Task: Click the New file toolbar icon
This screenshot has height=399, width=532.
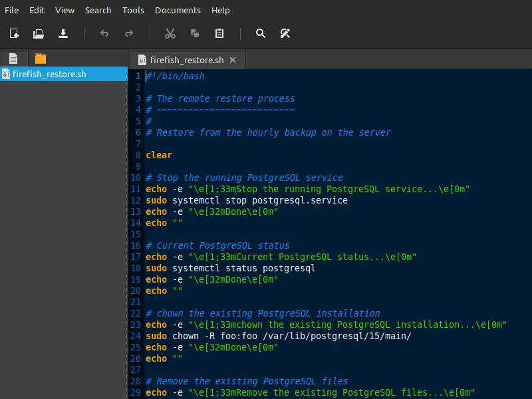Action: 14,33
